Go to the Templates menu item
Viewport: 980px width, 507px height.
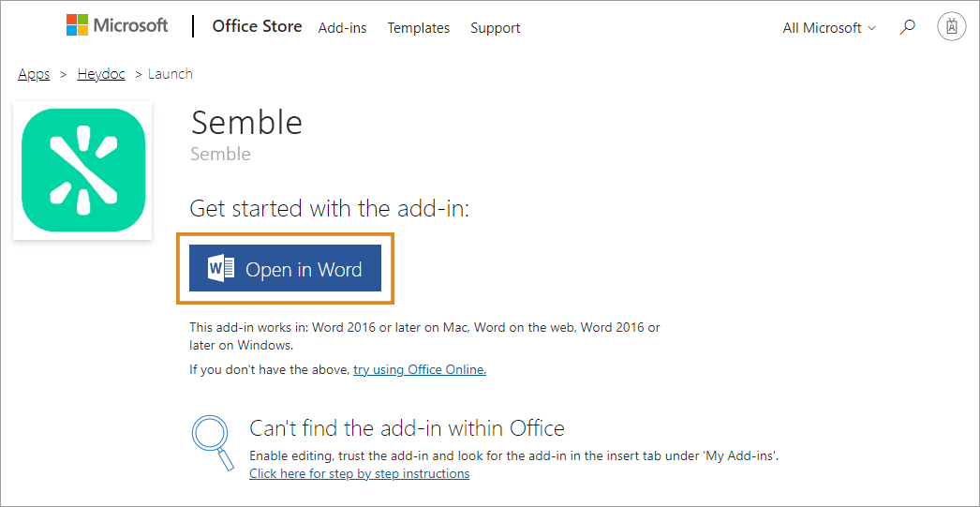pos(418,28)
